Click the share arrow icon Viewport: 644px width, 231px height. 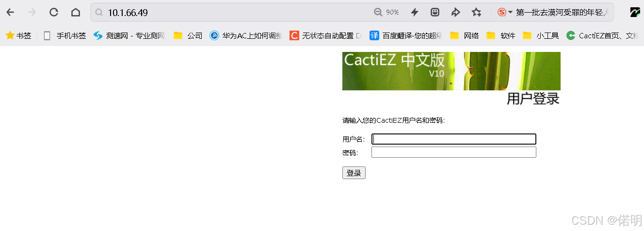(455, 12)
